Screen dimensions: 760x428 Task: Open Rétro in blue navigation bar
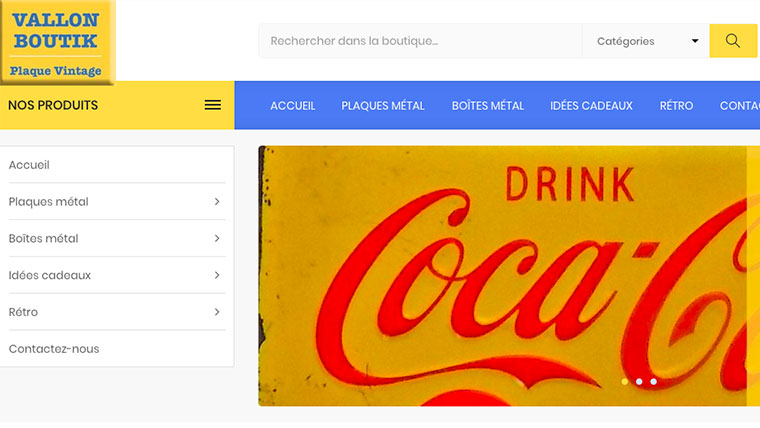point(676,106)
